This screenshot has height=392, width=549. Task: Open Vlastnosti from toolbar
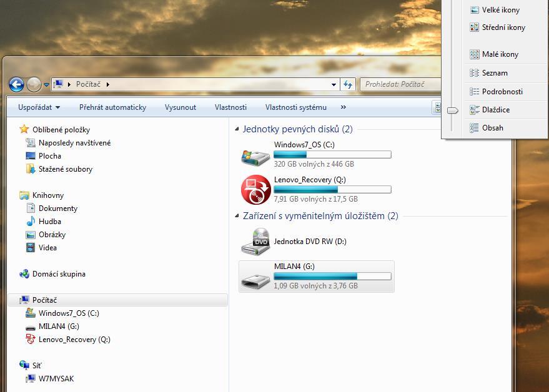pyautogui.click(x=230, y=107)
